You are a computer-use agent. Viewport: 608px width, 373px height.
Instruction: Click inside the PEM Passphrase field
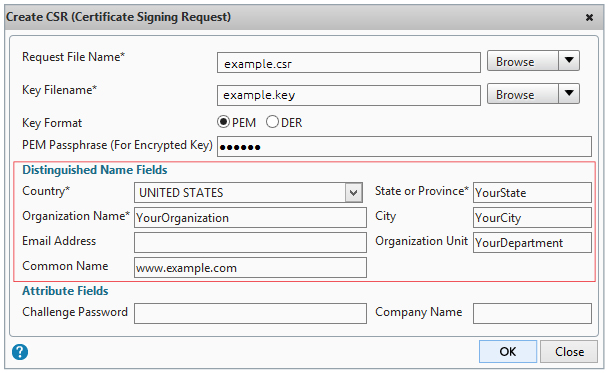[x=404, y=147]
